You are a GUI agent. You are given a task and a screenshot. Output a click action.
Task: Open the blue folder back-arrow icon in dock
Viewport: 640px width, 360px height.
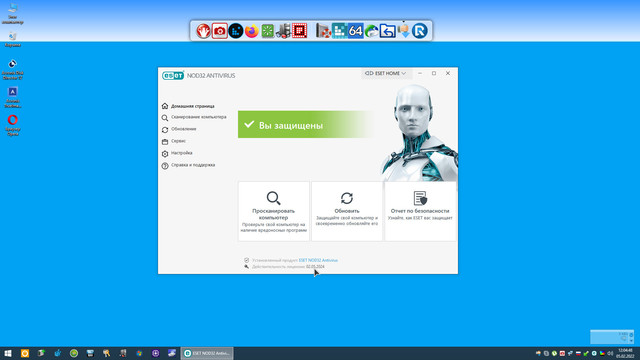point(387,31)
